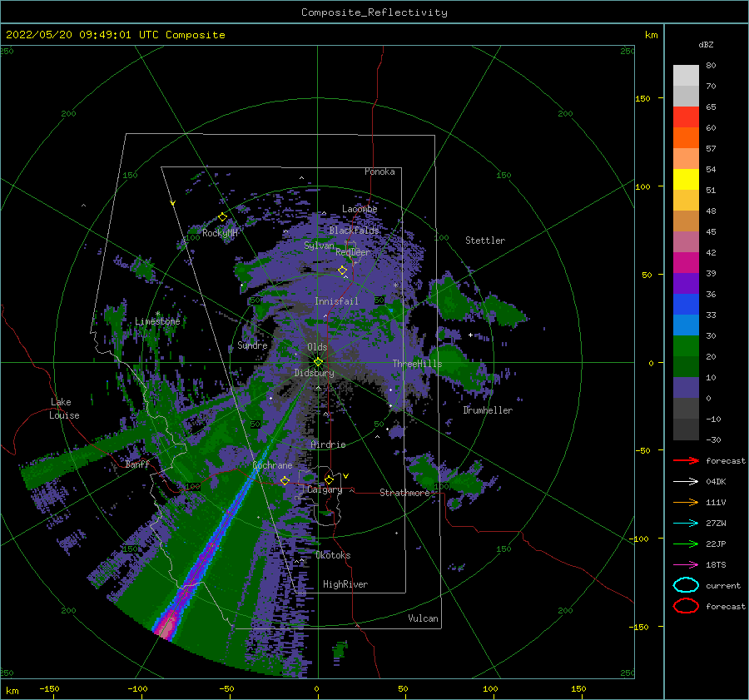The height and width of the screenshot is (700, 749).
Task: Click the Lake Louise label
Action: pyautogui.click(x=64, y=409)
